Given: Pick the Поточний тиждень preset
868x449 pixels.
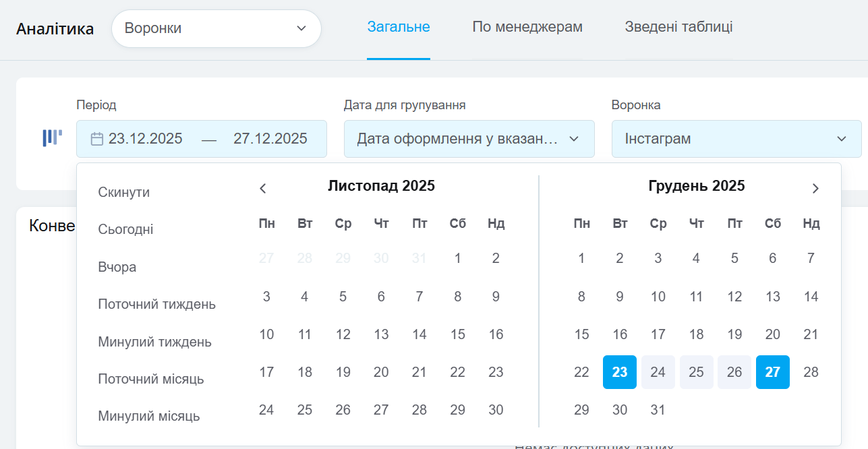Looking at the screenshot, I should coord(156,304).
